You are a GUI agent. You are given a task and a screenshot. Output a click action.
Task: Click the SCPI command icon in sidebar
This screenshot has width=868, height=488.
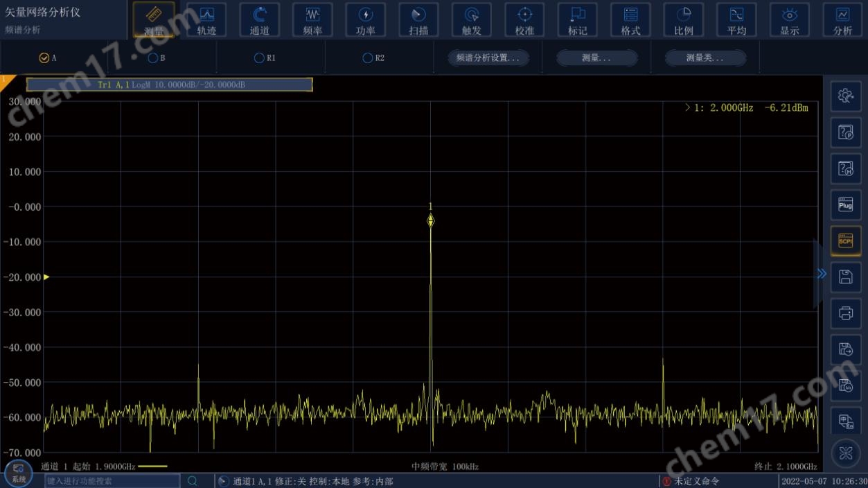point(845,241)
